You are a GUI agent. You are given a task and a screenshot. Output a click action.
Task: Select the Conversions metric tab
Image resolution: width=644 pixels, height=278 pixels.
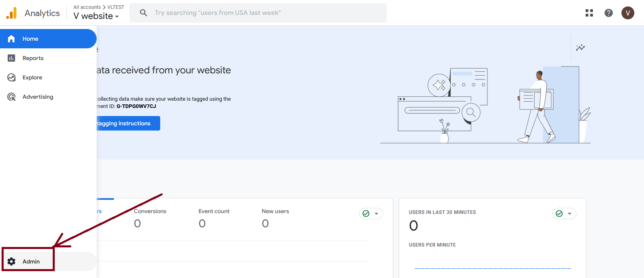pyautogui.click(x=150, y=217)
